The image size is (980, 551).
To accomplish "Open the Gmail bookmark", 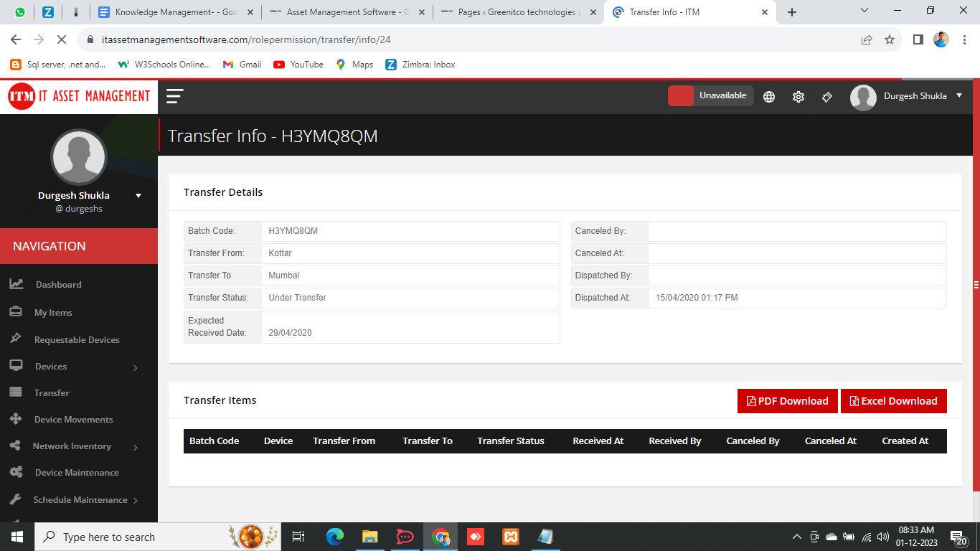I will (x=242, y=65).
